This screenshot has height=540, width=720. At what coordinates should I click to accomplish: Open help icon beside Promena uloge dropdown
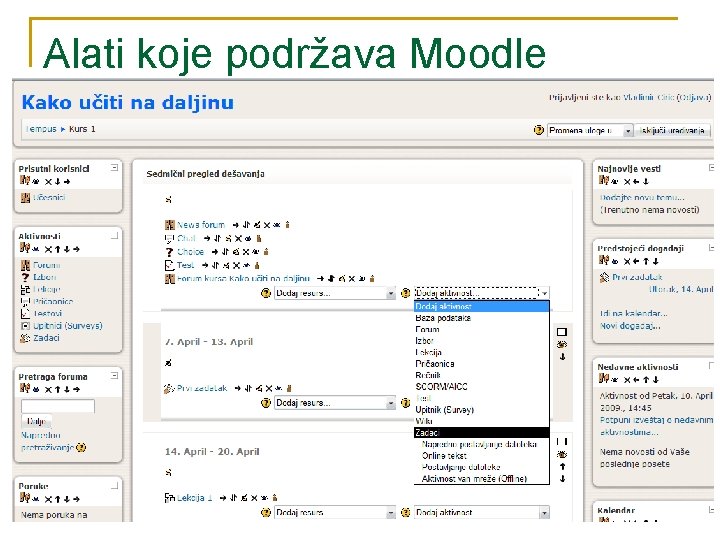[x=539, y=130]
